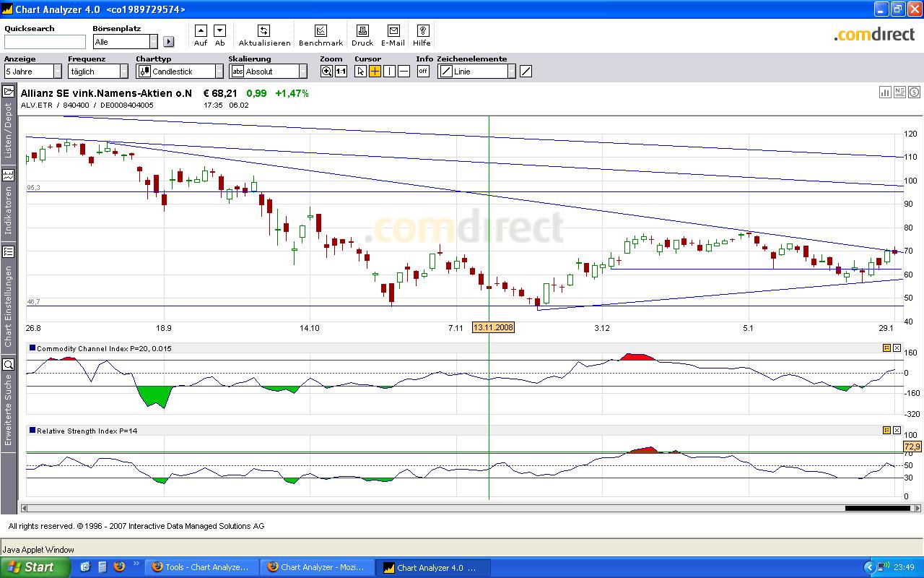Switch to Tools - Chart Analyzer taskbar window
The image size is (924, 578).
click(x=202, y=567)
